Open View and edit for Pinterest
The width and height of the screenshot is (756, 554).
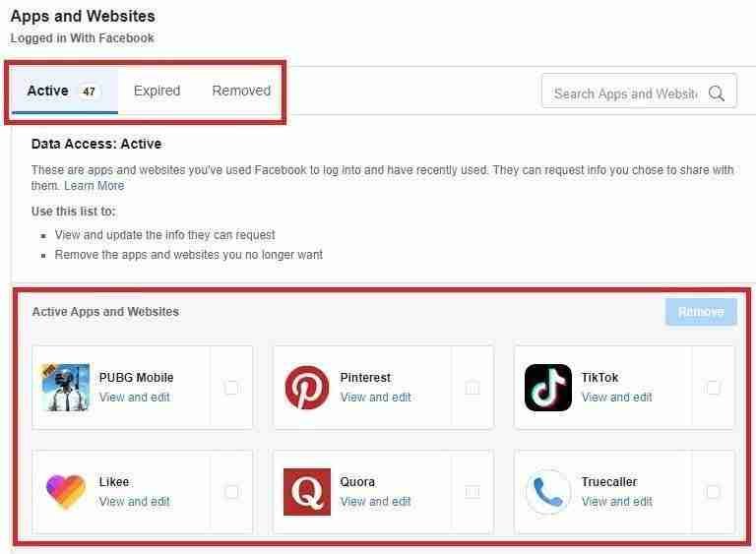[376, 398]
